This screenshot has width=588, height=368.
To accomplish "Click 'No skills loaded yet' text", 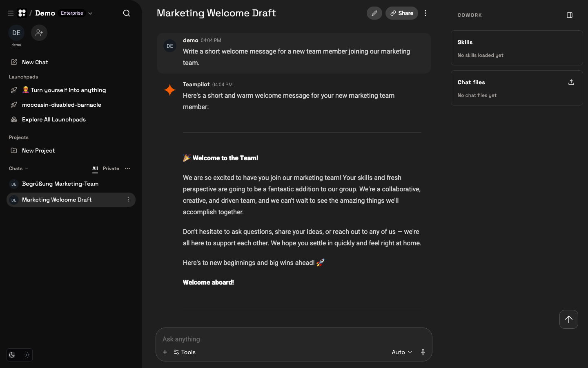I will [480, 55].
